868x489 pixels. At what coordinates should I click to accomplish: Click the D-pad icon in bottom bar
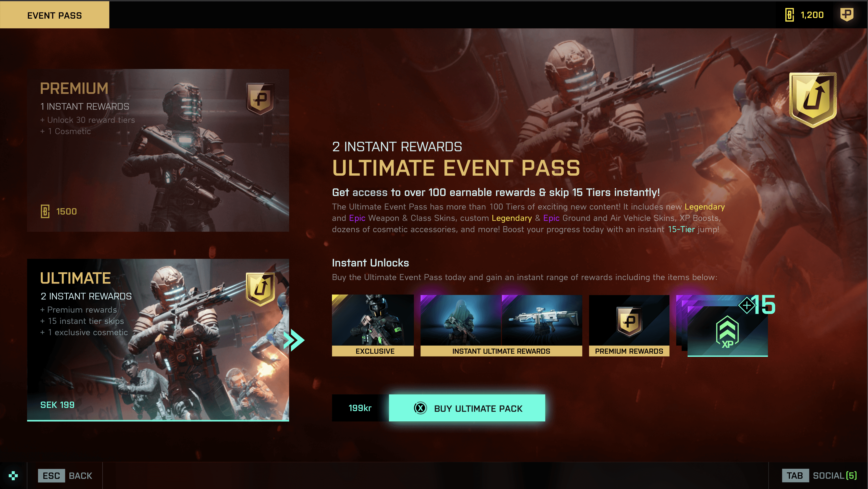[13, 475]
